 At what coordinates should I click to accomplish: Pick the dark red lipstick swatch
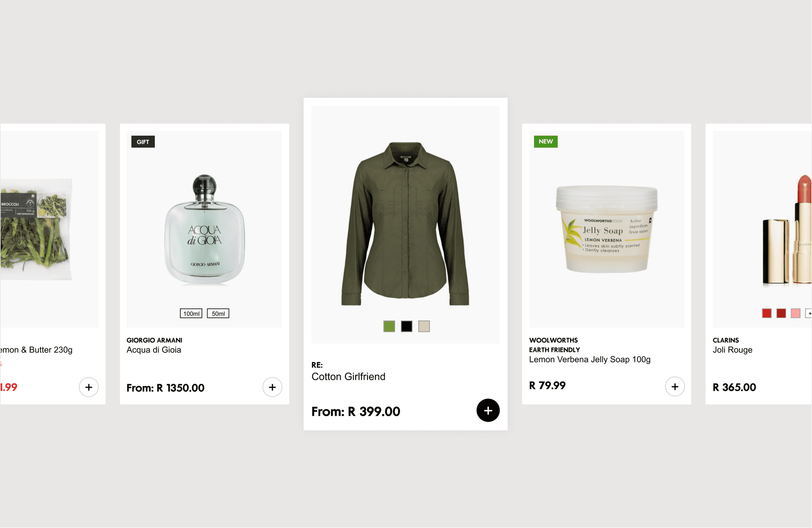[781, 313]
